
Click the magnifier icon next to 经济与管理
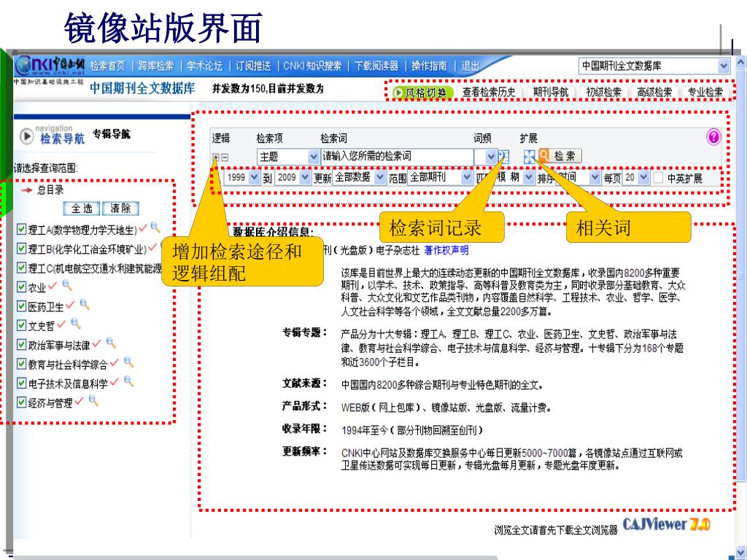(93, 401)
